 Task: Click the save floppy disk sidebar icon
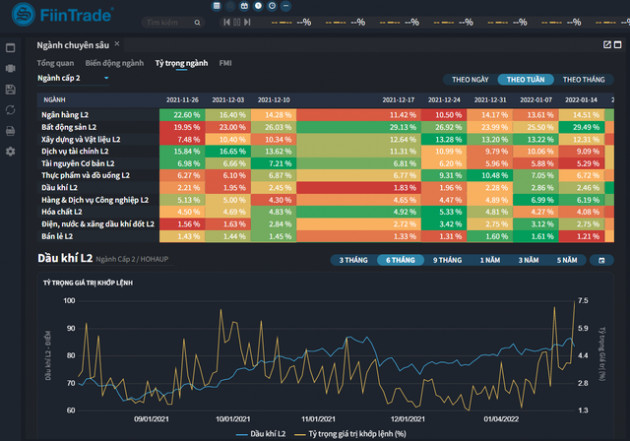10,89
